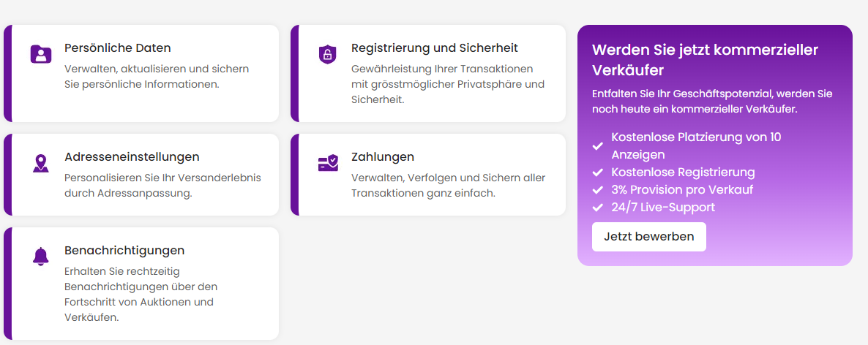Open the Persönliche Daten title link

(x=117, y=48)
